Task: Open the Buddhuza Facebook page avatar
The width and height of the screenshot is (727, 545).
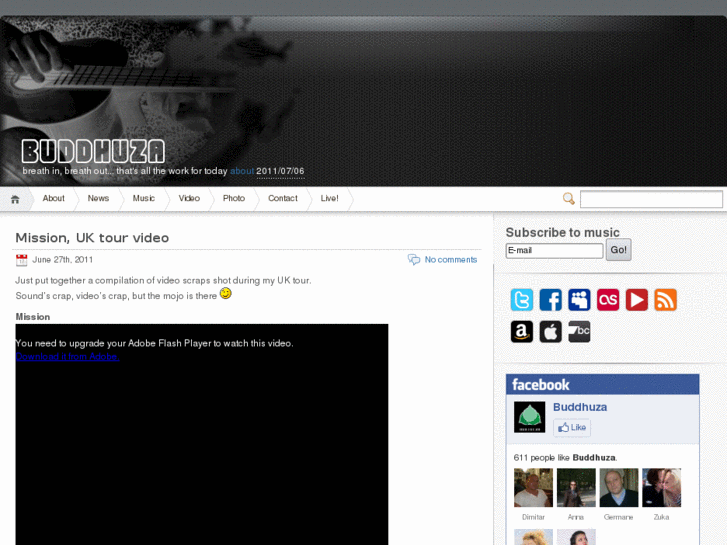Action: 529,417
